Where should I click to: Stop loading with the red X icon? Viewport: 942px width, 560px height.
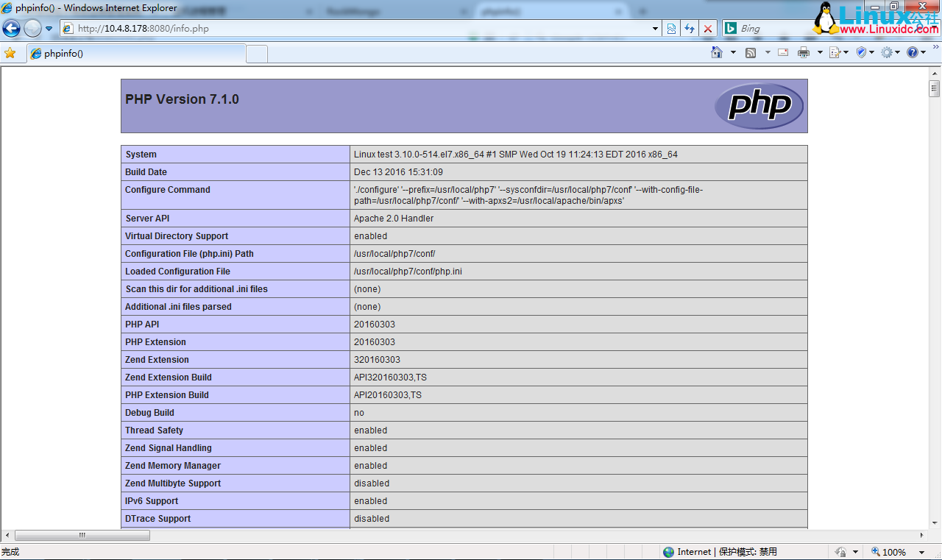708,29
